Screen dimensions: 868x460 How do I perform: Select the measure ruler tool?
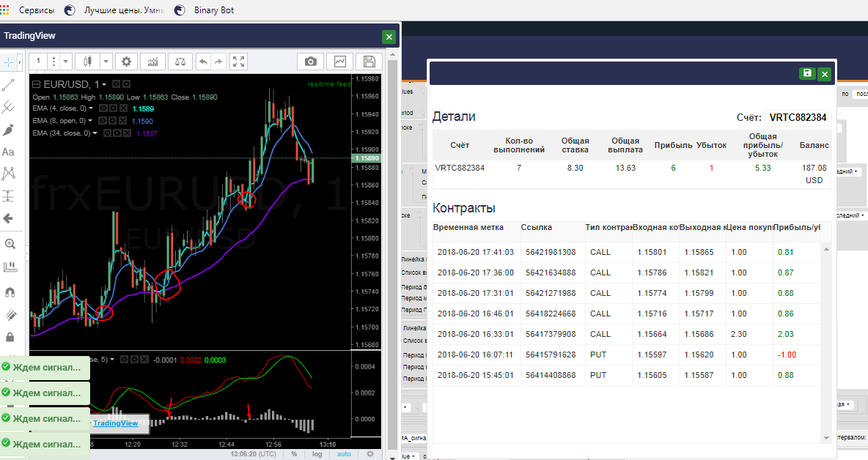pyautogui.click(x=10, y=267)
